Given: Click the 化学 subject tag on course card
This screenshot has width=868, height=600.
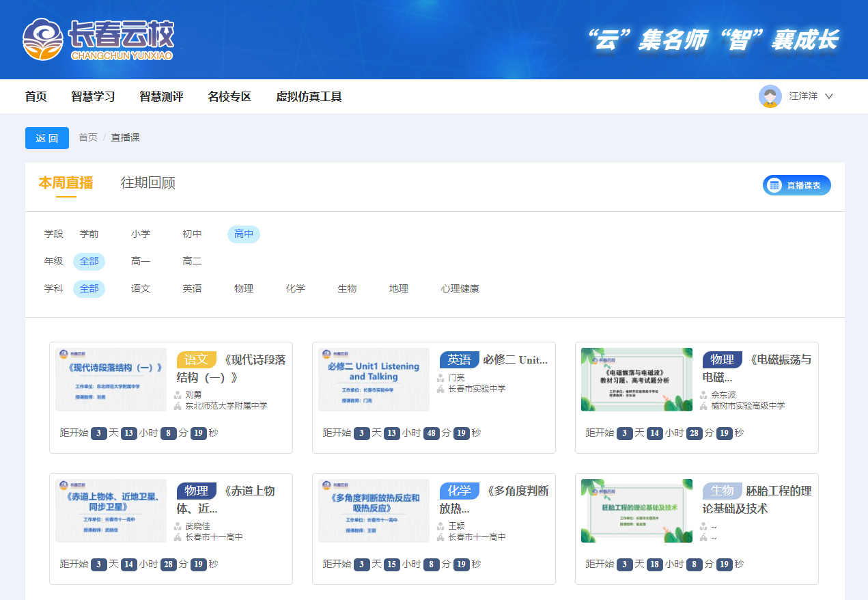Looking at the screenshot, I should coord(459,491).
